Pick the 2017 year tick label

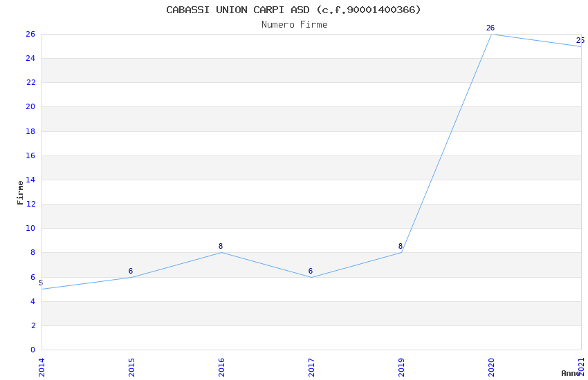click(311, 368)
